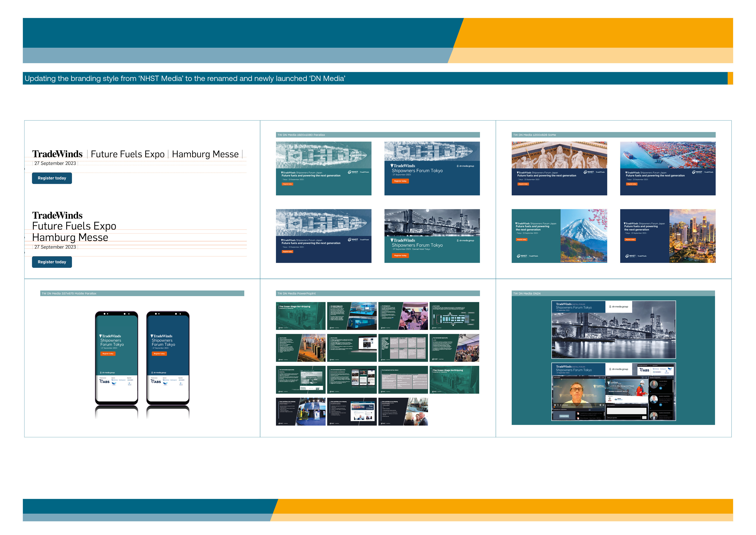Open 'The Ocean Stage NorShipping' closing slide

click(454, 380)
